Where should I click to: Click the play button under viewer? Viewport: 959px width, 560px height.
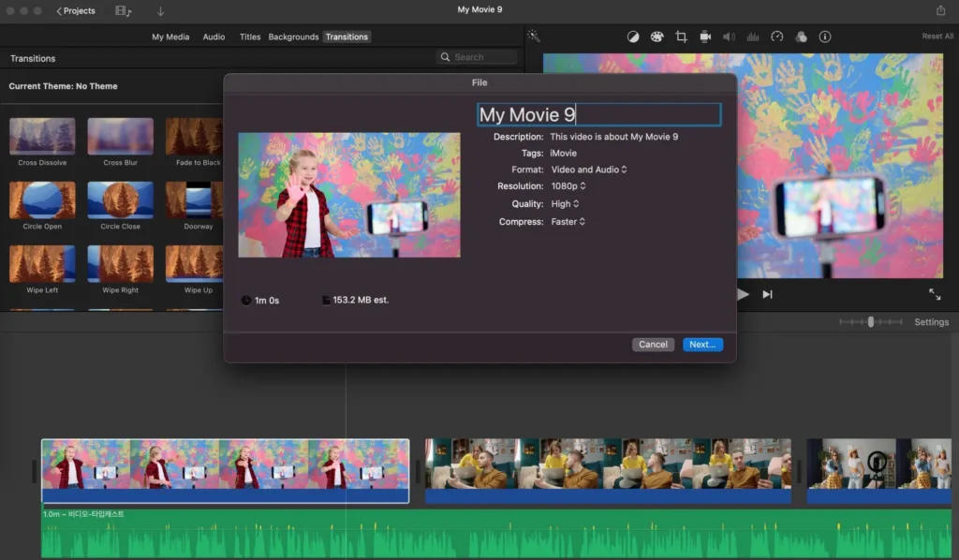pyautogui.click(x=744, y=294)
